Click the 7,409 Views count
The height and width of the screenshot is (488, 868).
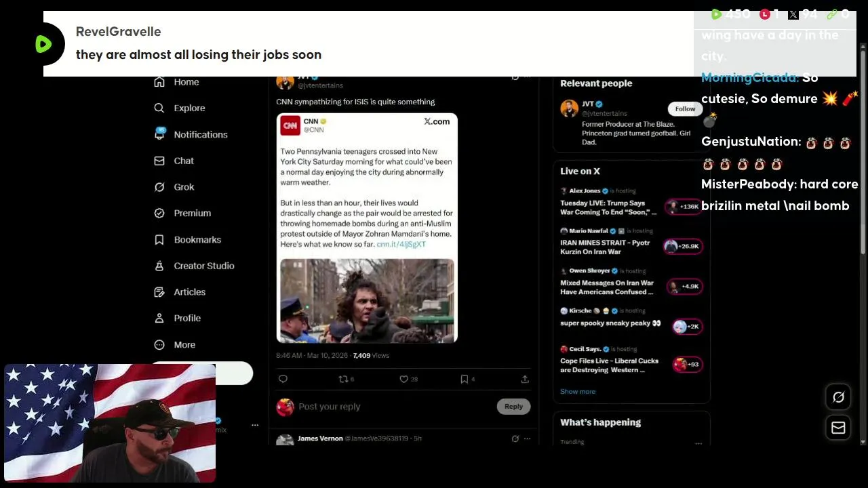pos(371,355)
